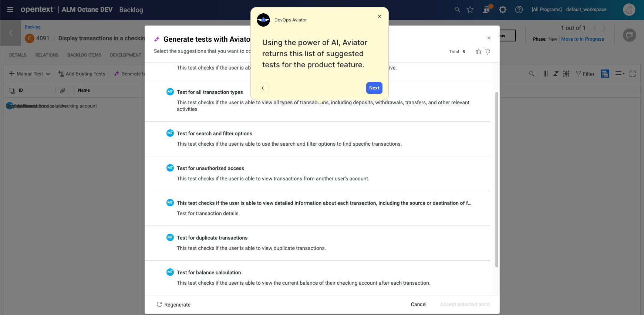
Task: Open column chooser icon
Action: (546, 74)
